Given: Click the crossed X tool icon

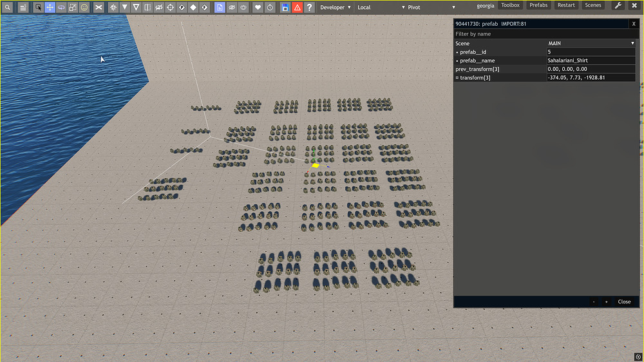Looking at the screenshot, I should click(99, 7).
